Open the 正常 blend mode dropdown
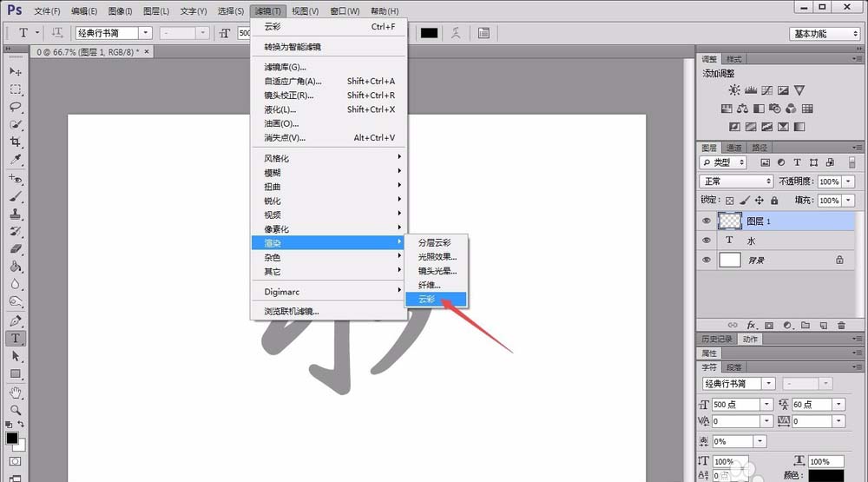This screenshot has width=868, height=482. [736, 182]
